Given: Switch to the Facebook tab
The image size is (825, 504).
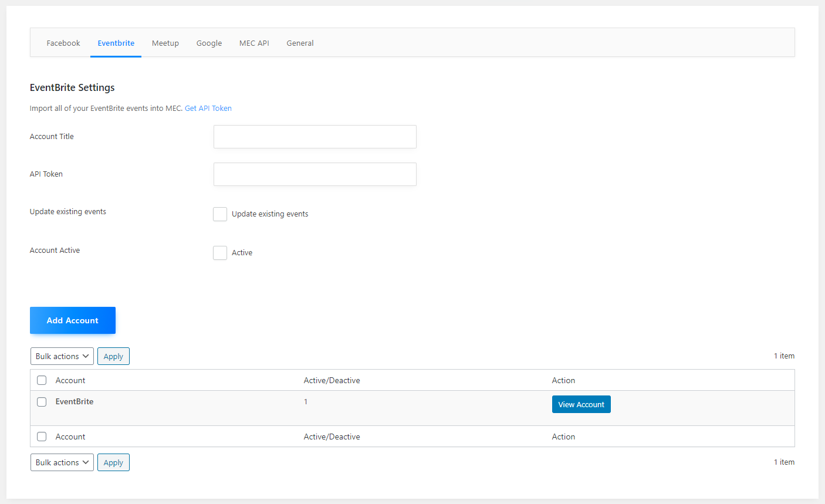Looking at the screenshot, I should coord(63,43).
